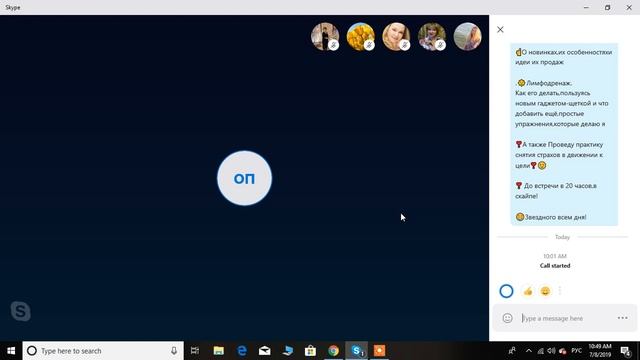Click message text 'А также Проведу практику'

562,144
